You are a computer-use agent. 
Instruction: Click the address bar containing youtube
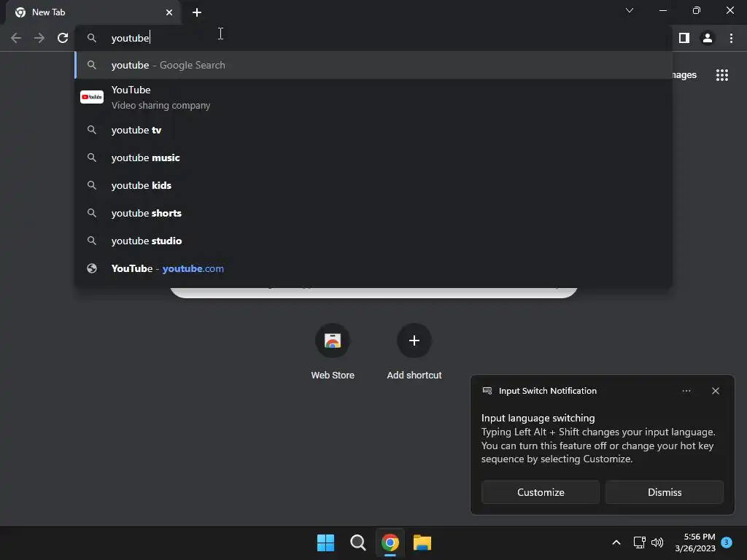(x=373, y=38)
